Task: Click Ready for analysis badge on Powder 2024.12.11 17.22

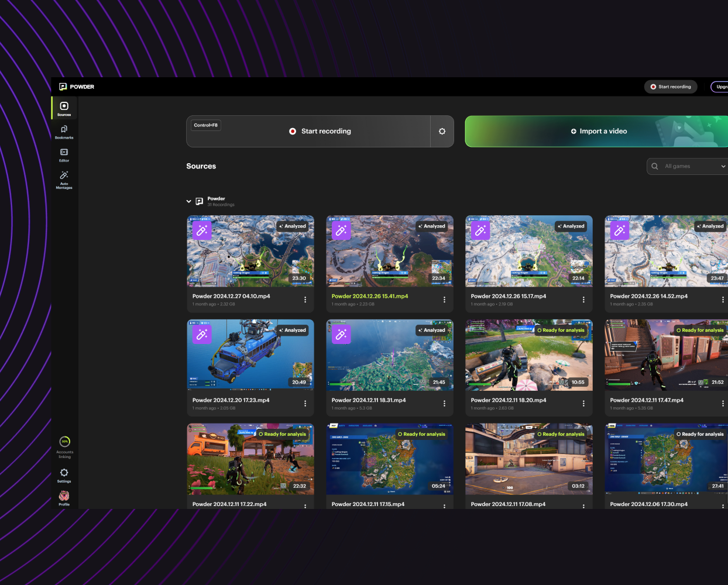Action: pos(282,434)
